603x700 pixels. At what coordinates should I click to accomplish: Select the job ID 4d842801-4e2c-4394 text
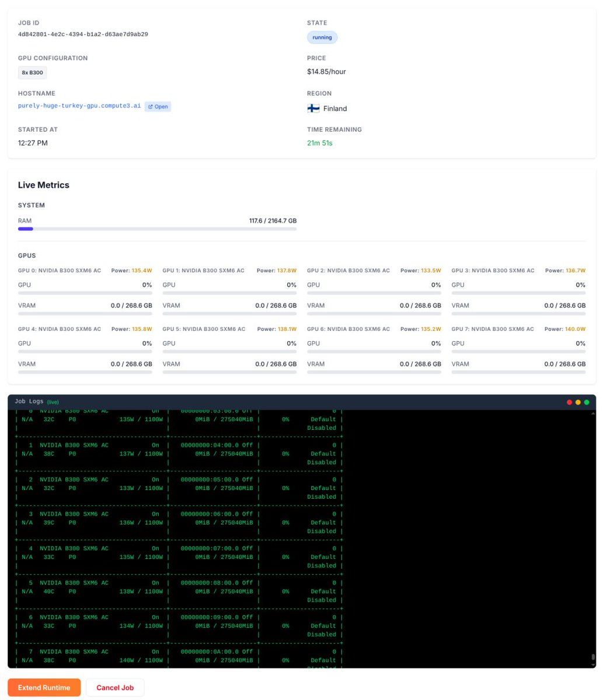[83, 34]
